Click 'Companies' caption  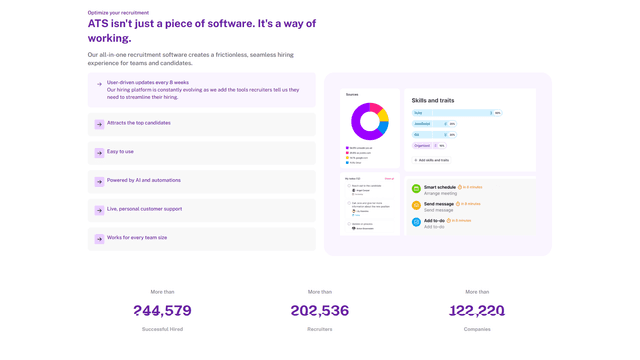(x=477, y=329)
